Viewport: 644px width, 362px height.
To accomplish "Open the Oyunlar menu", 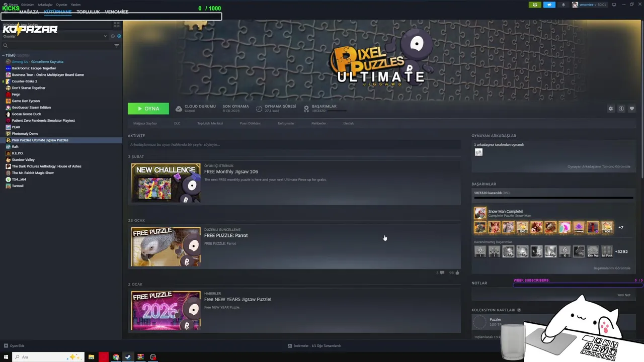I will pyautogui.click(x=61, y=5).
